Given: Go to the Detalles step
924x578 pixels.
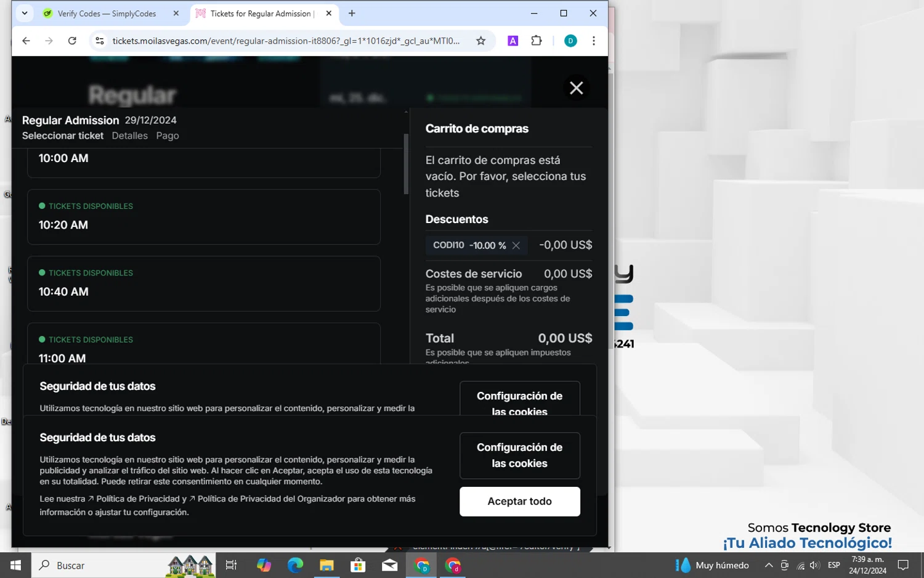Looking at the screenshot, I should pyautogui.click(x=130, y=136).
